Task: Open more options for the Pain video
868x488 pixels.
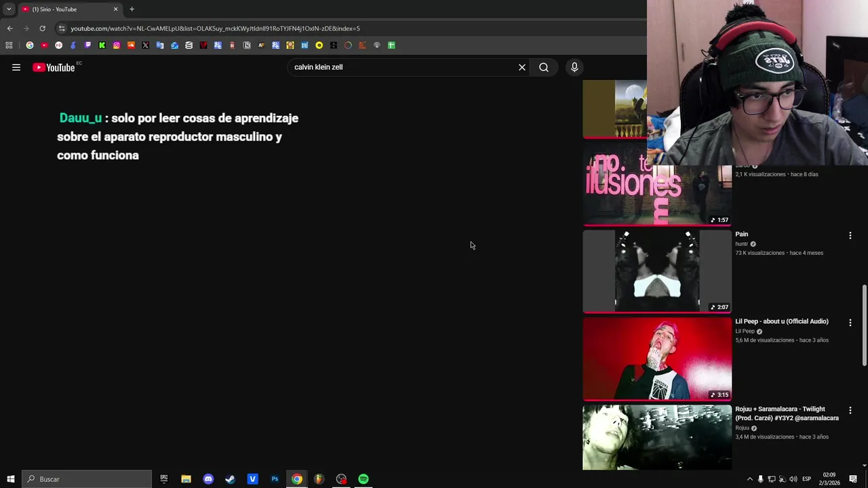Action: pos(850,235)
